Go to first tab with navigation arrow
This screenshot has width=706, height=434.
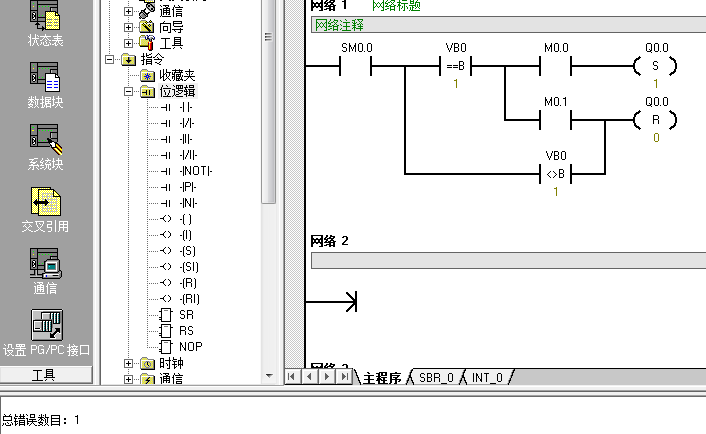291,376
